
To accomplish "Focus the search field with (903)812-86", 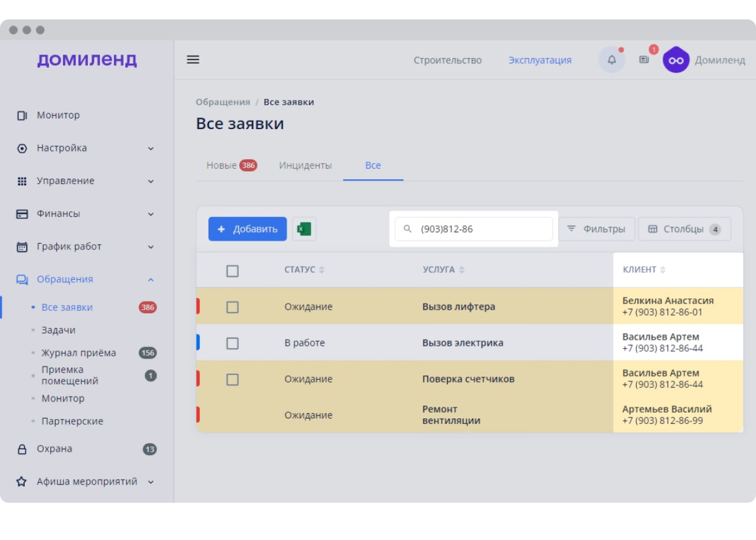I will (474, 229).
